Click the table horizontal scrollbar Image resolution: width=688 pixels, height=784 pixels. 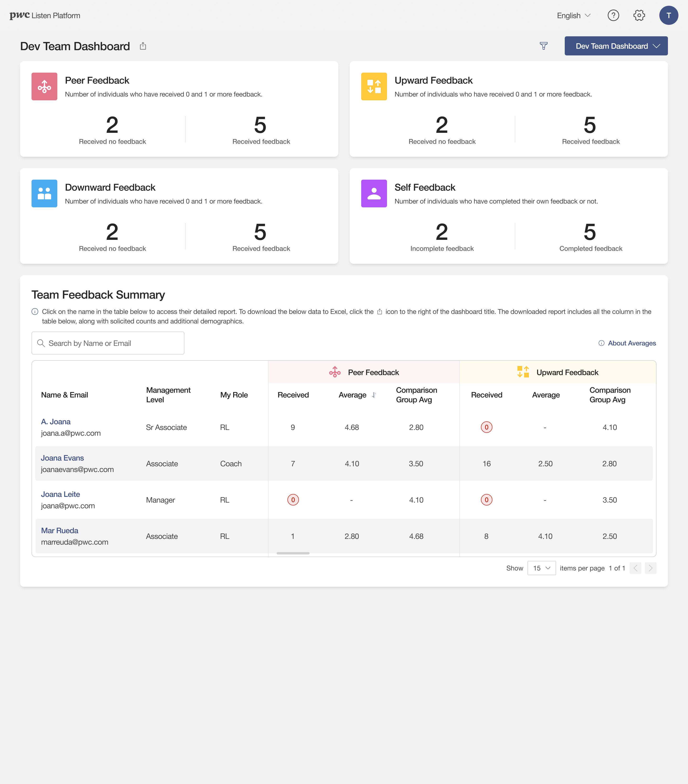pos(293,553)
